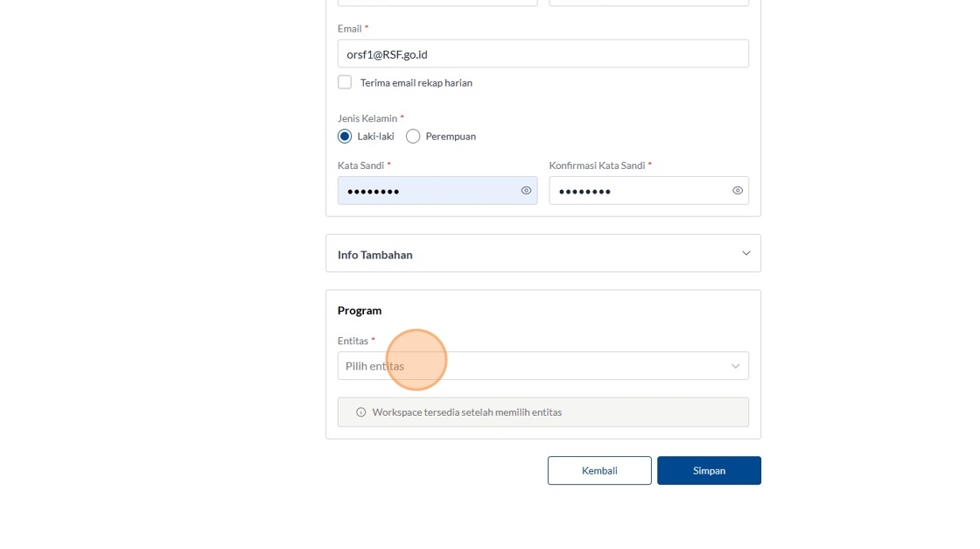The height and width of the screenshot is (549, 980).
Task: Select the Perempuan radio button
Action: click(x=412, y=137)
